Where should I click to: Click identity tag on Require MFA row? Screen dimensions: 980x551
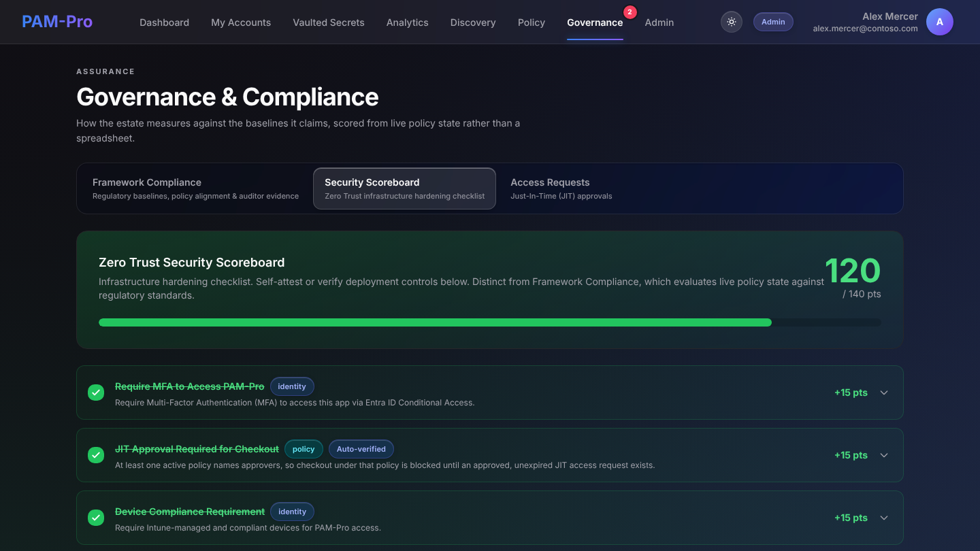tap(292, 386)
